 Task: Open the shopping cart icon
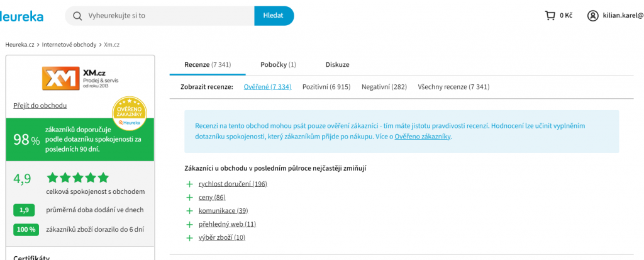(x=550, y=16)
